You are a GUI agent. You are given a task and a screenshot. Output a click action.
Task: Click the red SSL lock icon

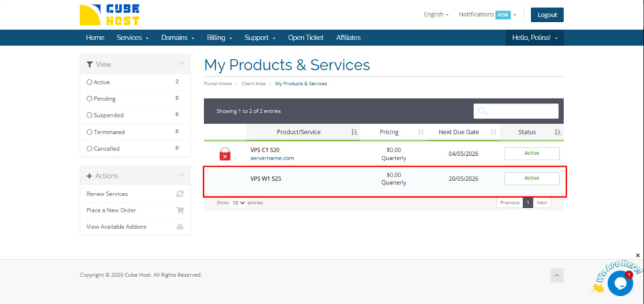(225, 154)
